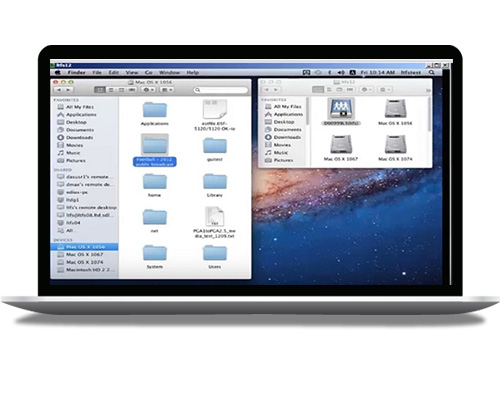Switch to icon view in left Finder
The image size is (500, 401).
click(100, 90)
